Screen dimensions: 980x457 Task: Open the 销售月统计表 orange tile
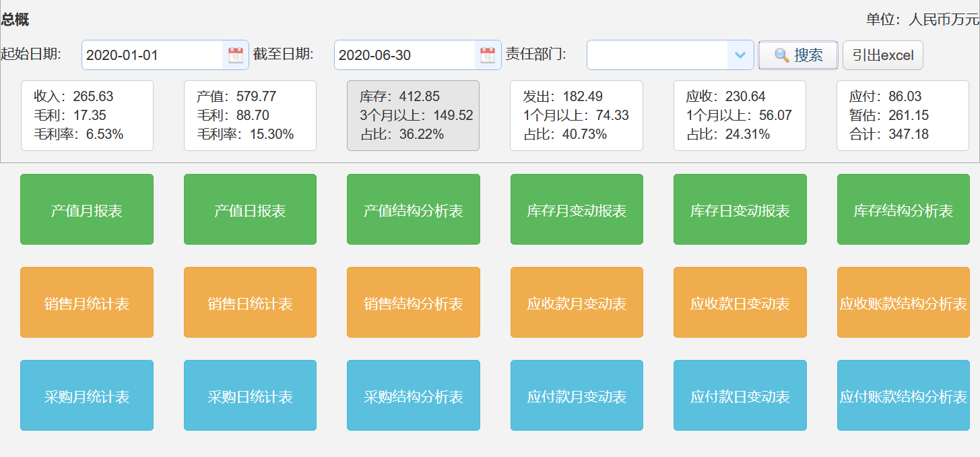point(87,303)
